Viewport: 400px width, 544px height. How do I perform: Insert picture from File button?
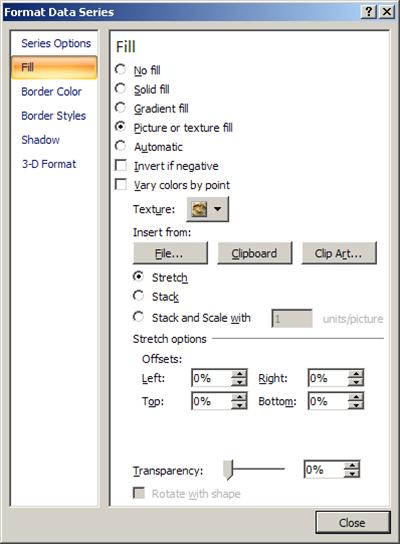170,253
